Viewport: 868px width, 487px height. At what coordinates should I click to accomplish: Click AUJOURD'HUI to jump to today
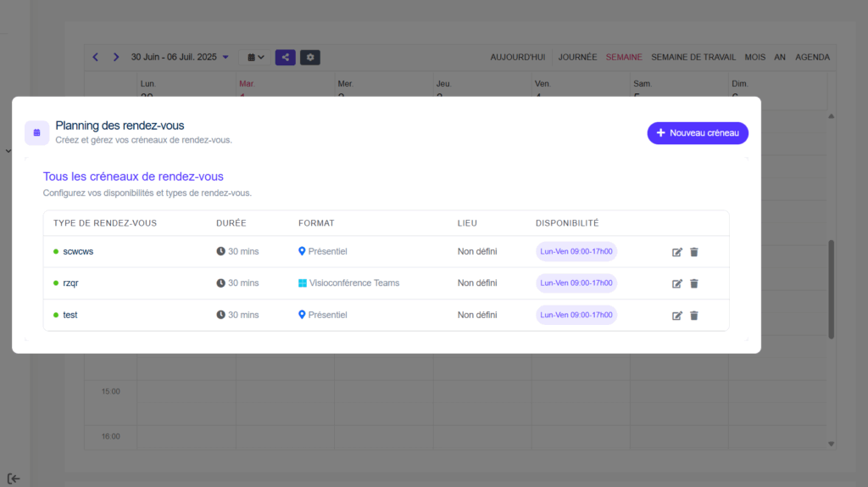pos(518,57)
